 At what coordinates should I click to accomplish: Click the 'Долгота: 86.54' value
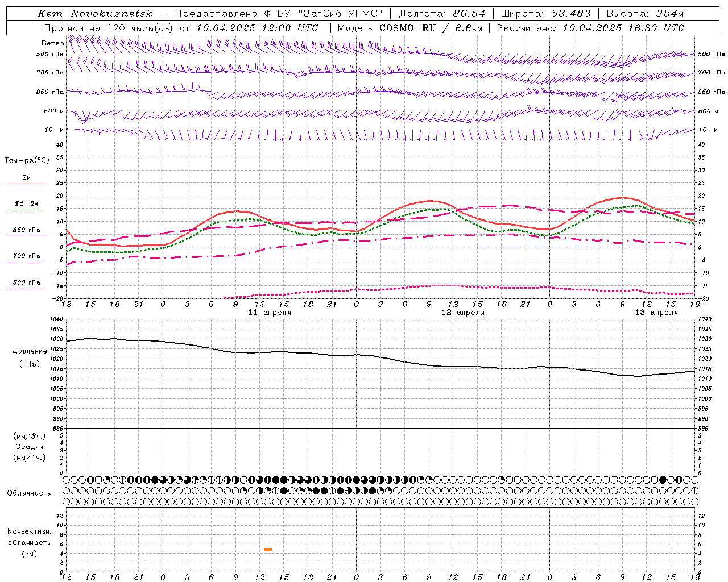(x=442, y=14)
